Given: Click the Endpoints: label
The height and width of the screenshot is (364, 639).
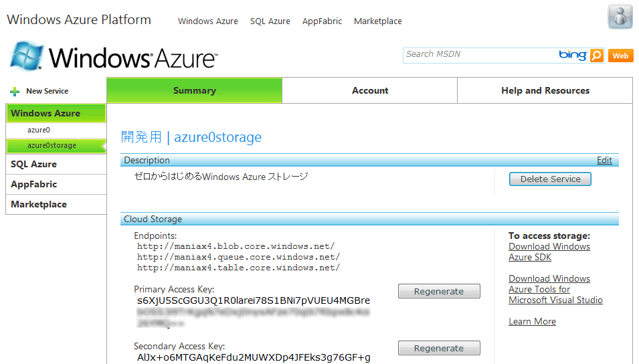Looking at the screenshot, I should point(155,236).
